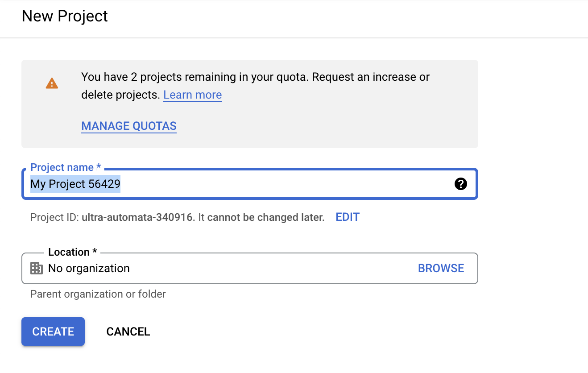Click the Parent organization or folder hint
The width and height of the screenshot is (588, 373).
98,294
